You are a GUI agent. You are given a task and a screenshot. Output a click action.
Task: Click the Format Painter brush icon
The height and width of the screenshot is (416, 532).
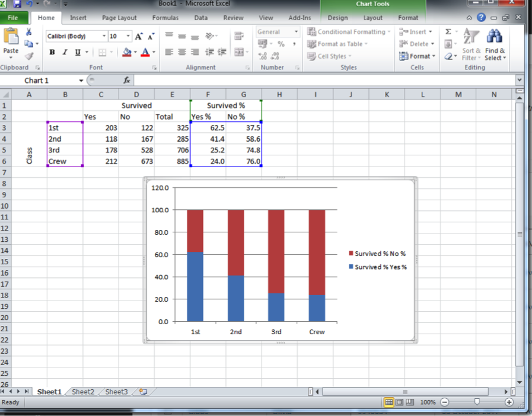(x=28, y=55)
